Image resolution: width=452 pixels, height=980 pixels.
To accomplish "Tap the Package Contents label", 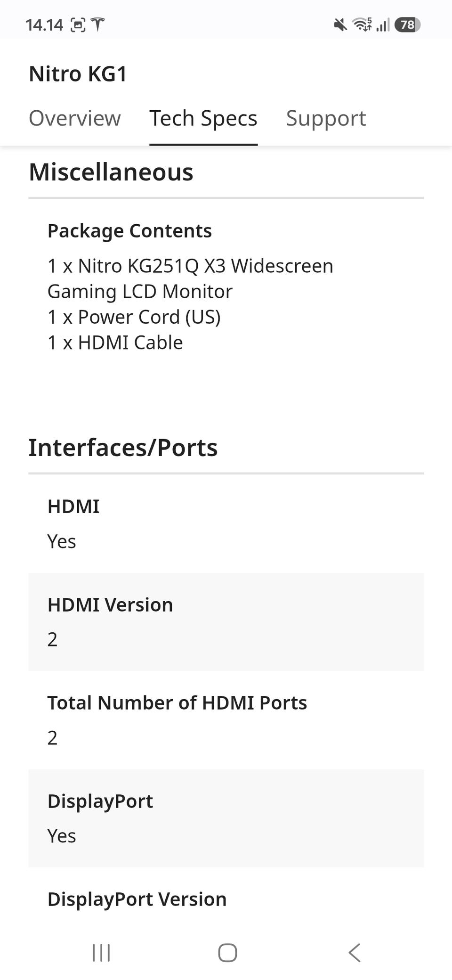I will 129,231.
